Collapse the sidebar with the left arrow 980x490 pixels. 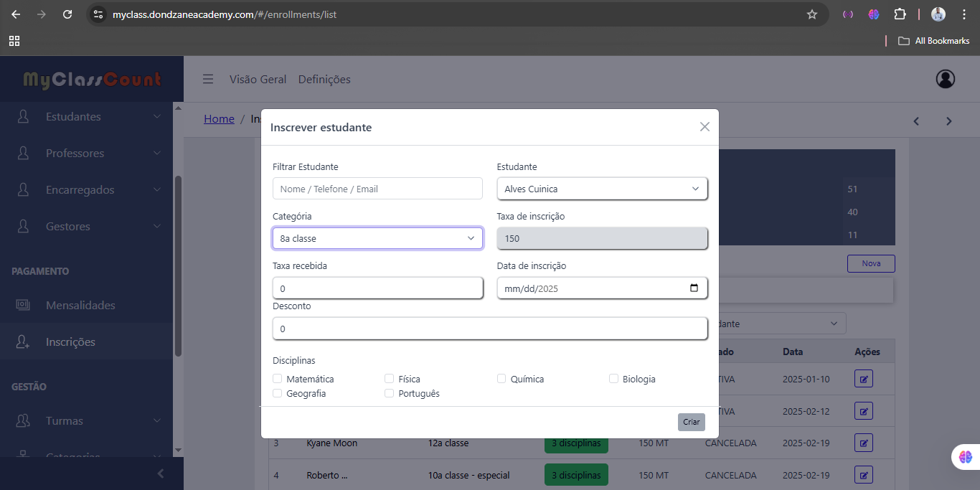[161, 473]
